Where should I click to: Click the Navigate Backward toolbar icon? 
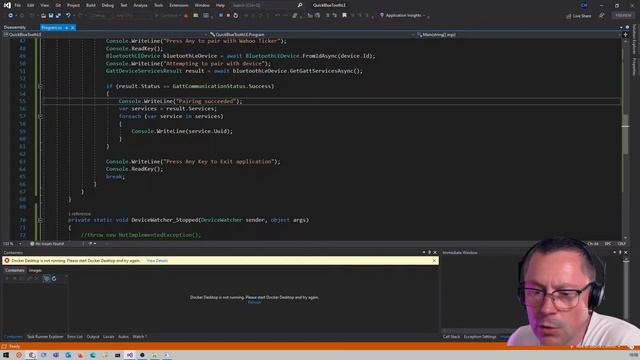pyautogui.click(x=11, y=16)
